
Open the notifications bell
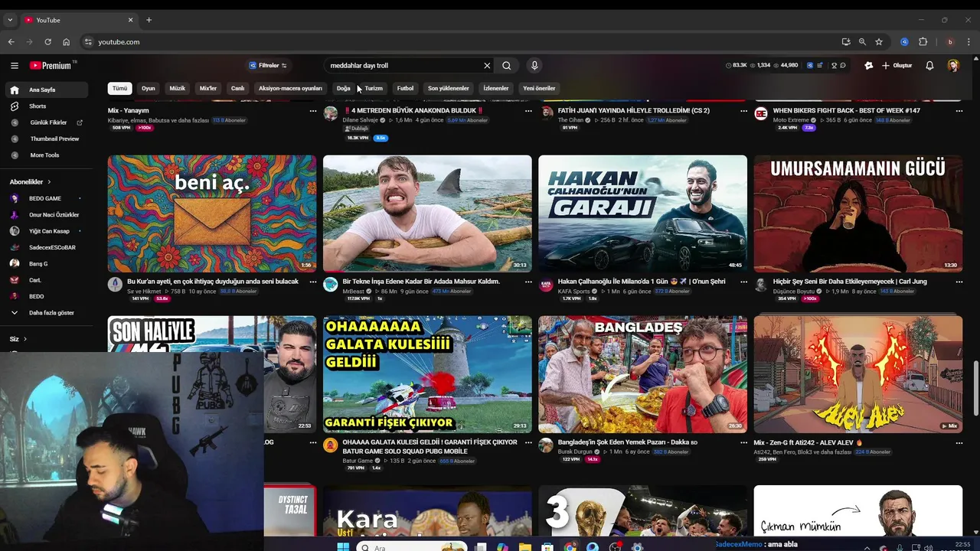click(929, 66)
